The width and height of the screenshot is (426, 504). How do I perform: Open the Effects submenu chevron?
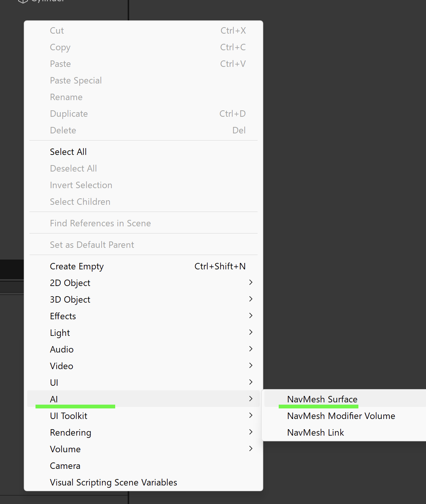point(251,316)
